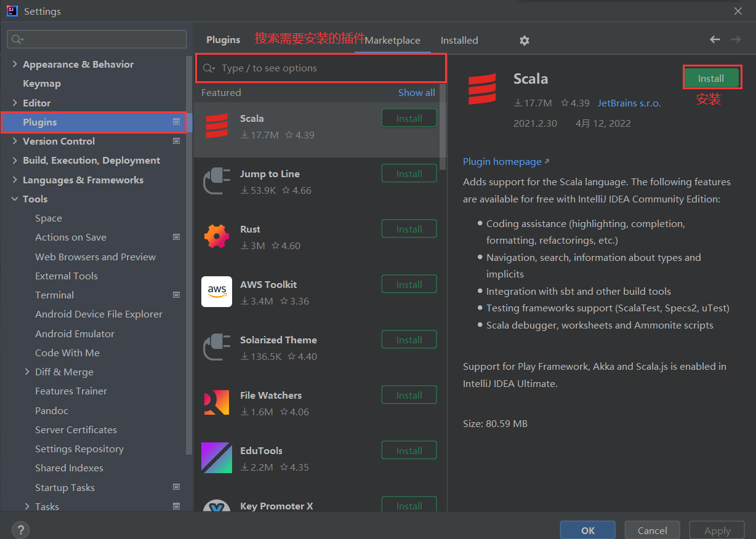
Task: Click the plugin search input field
Action: point(321,68)
